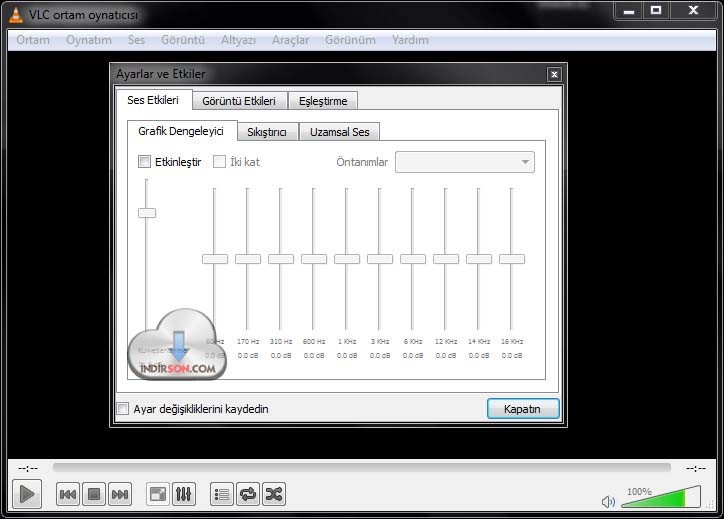This screenshot has height=519, width=724.
Task: Open the Görüntü menu
Action: 183,40
